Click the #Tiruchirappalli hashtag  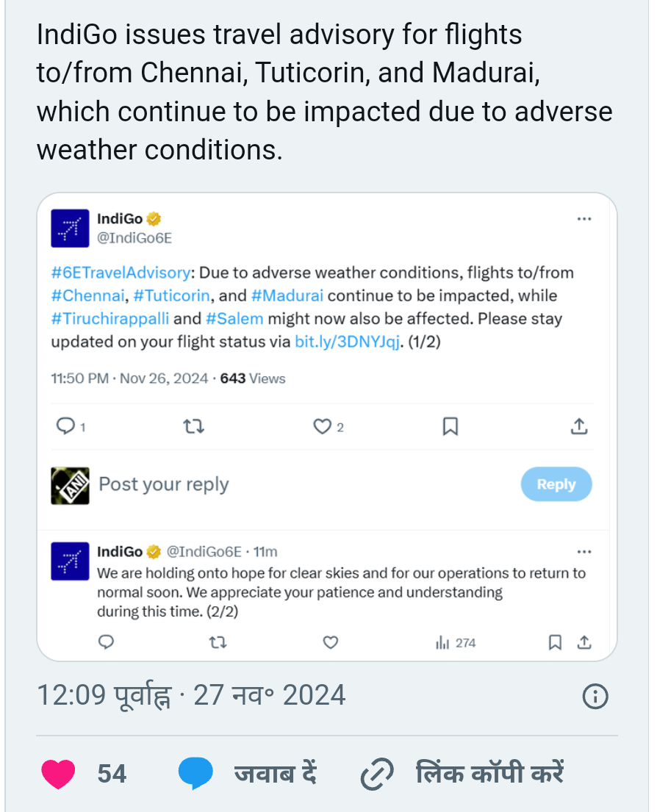tap(109, 319)
